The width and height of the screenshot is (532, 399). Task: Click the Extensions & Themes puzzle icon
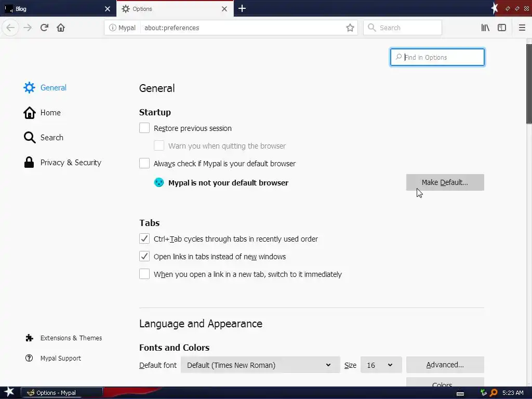(29, 338)
